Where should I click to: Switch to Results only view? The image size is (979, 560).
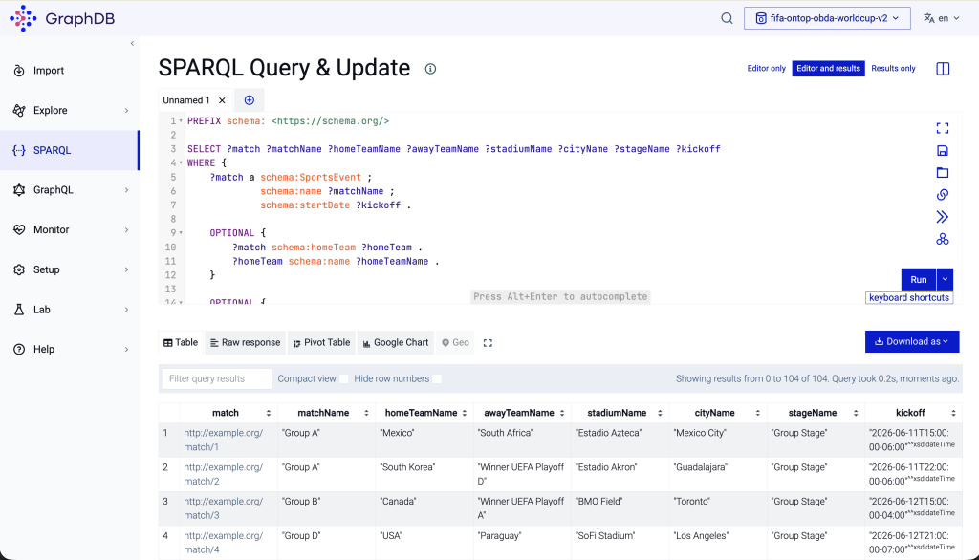(894, 68)
